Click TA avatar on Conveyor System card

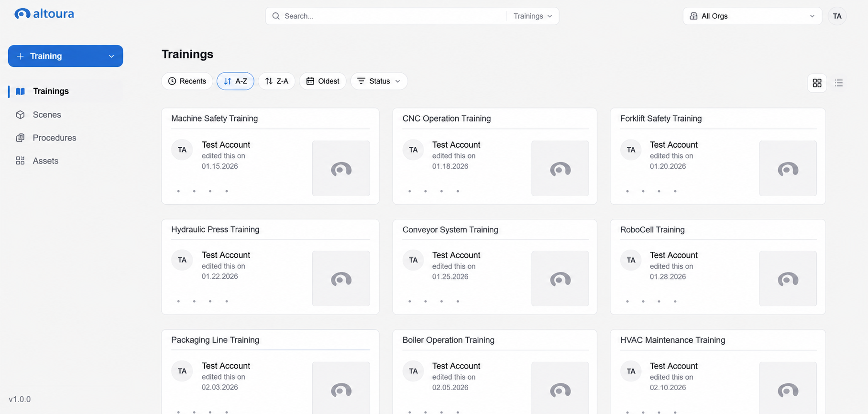tap(413, 260)
